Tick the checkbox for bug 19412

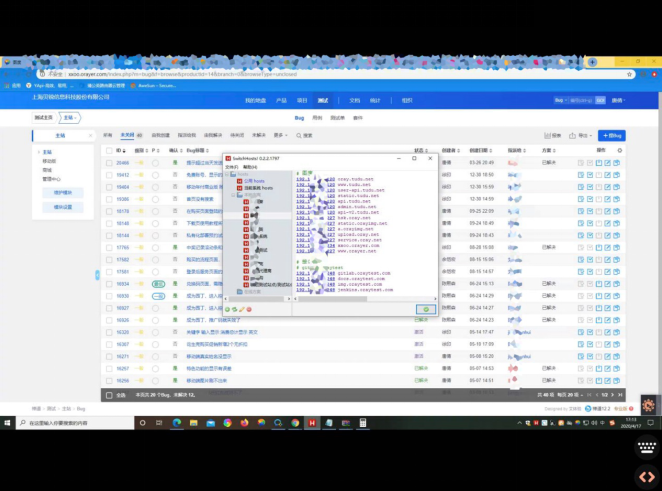pyautogui.click(x=109, y=175)
